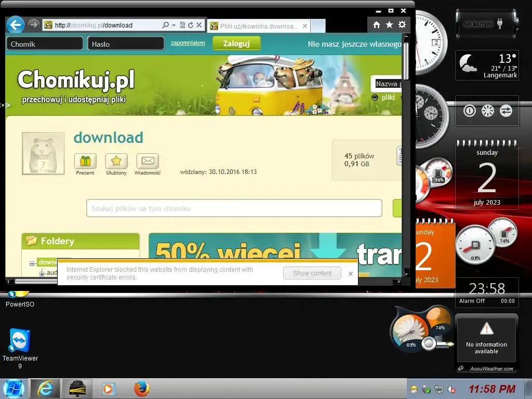Close the 'Pliki użytkownika' tab
The image size is (532, 399).
point(304,26)
